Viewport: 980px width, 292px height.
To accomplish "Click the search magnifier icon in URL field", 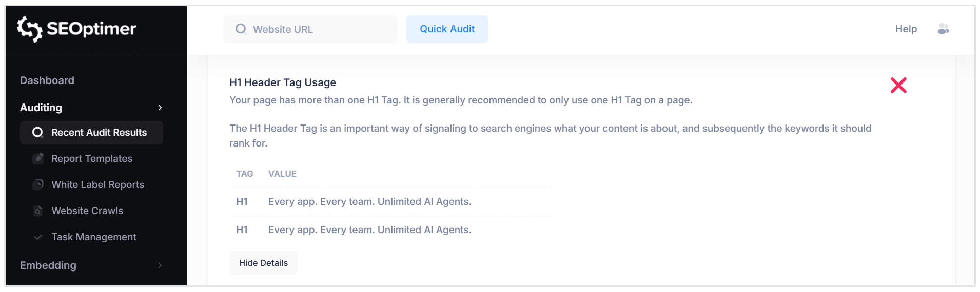I will click(241, 29).
